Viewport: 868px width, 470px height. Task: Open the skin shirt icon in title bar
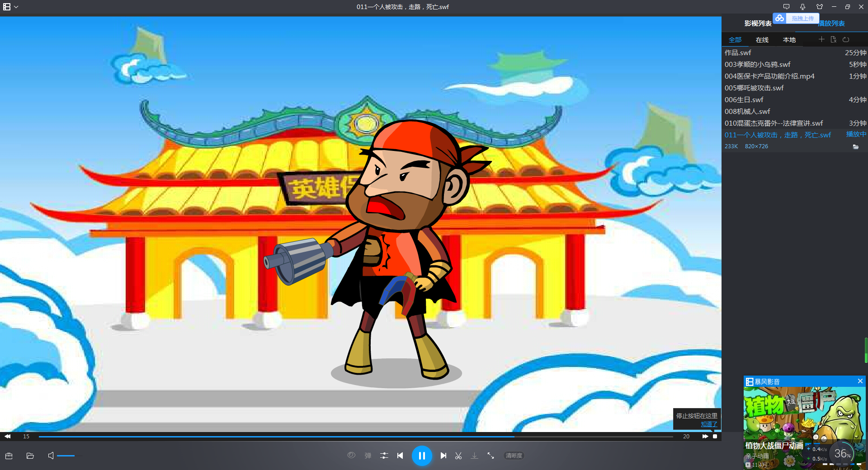[x=820, y=7]
